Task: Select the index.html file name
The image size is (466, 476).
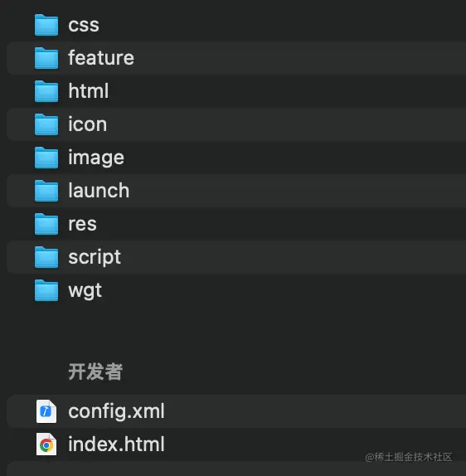Action: click(x=116, y=444)
